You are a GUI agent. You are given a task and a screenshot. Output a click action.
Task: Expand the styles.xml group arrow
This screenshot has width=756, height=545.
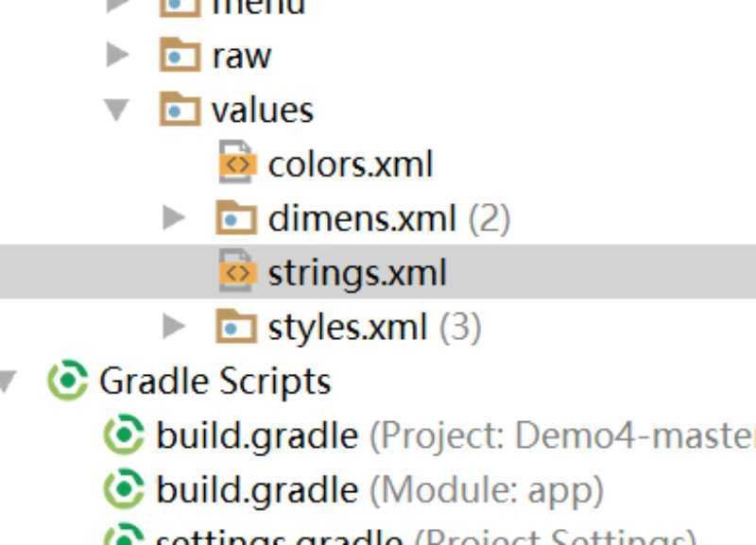click(174, 326)
